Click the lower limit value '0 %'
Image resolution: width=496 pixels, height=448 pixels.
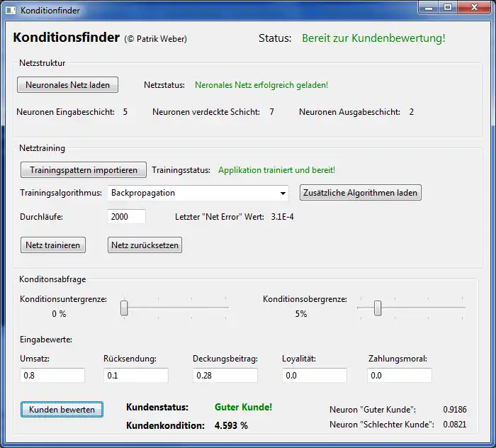point(59,314)
